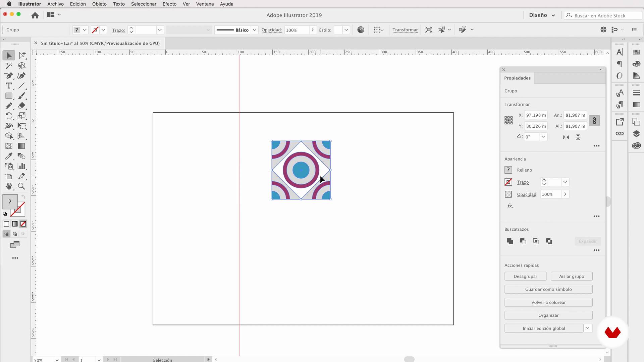644x362 pixels.
Task: Click Volver a colorear button
Action: pos(548,302)
